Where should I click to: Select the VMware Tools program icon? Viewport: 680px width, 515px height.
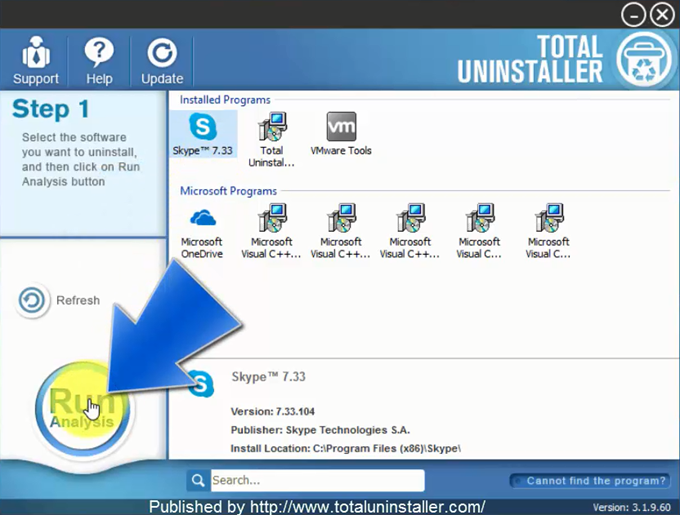(x=341, y=134)
